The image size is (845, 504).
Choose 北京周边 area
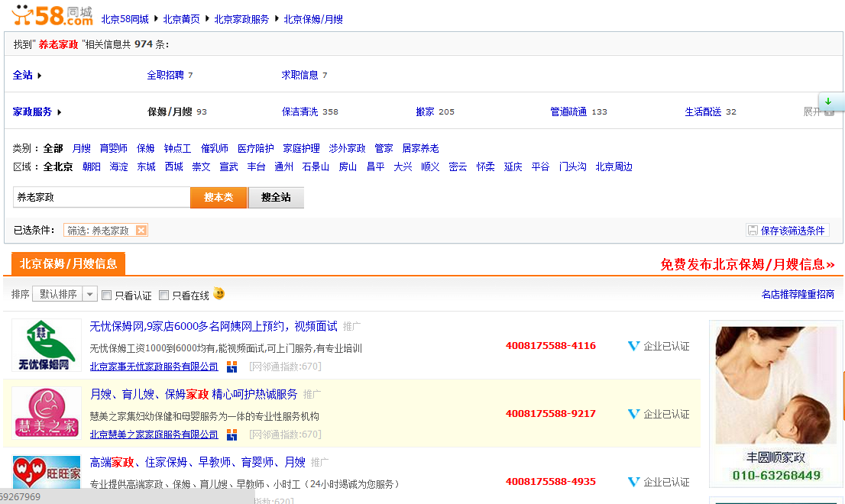click(x=614, y=166)
